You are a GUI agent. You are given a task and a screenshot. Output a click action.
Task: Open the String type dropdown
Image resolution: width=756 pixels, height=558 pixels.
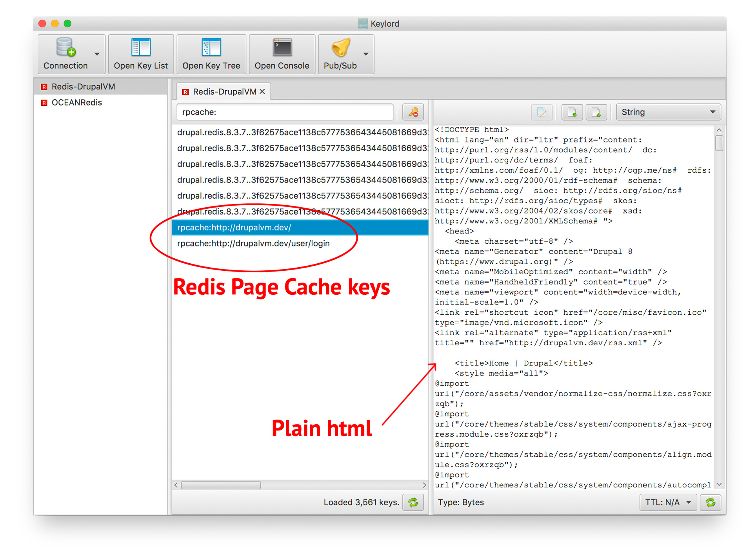pyautogui.click(x=669, y=112)
